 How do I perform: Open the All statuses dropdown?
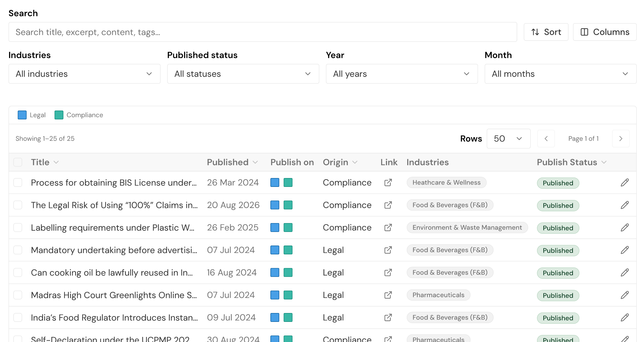pos(243,74)
